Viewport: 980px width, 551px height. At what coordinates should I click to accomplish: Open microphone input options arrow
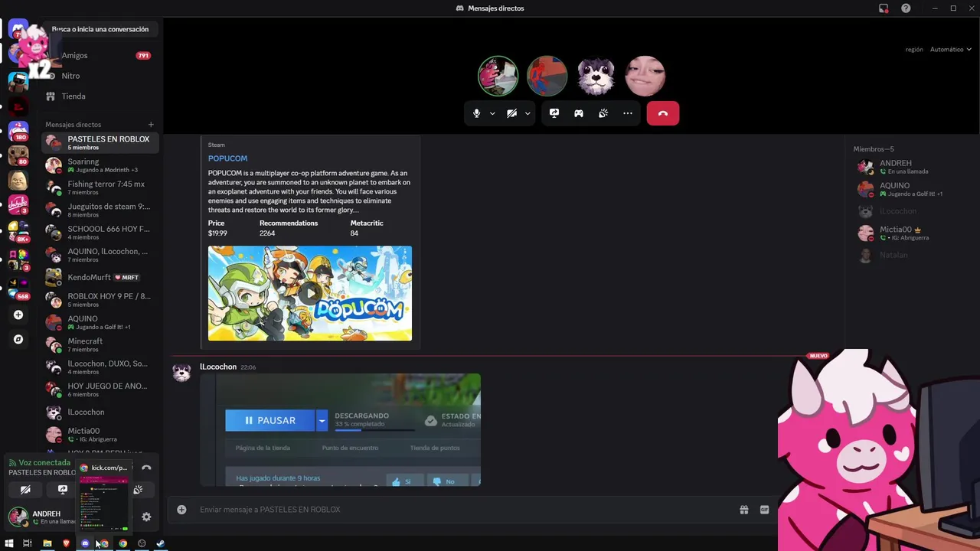pyautogui.click(x=492, y=113)
